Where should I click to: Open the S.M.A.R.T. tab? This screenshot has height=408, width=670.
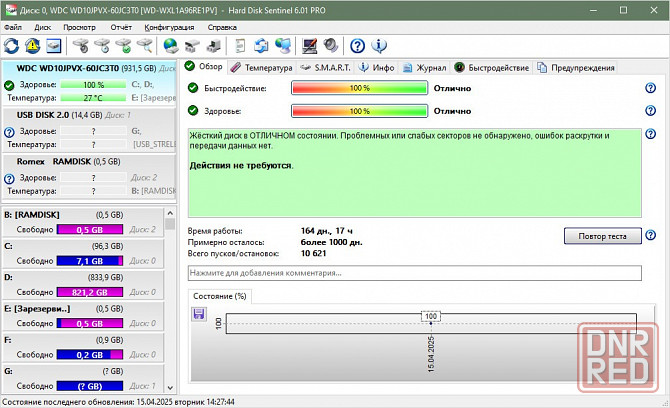pos(325,68)
